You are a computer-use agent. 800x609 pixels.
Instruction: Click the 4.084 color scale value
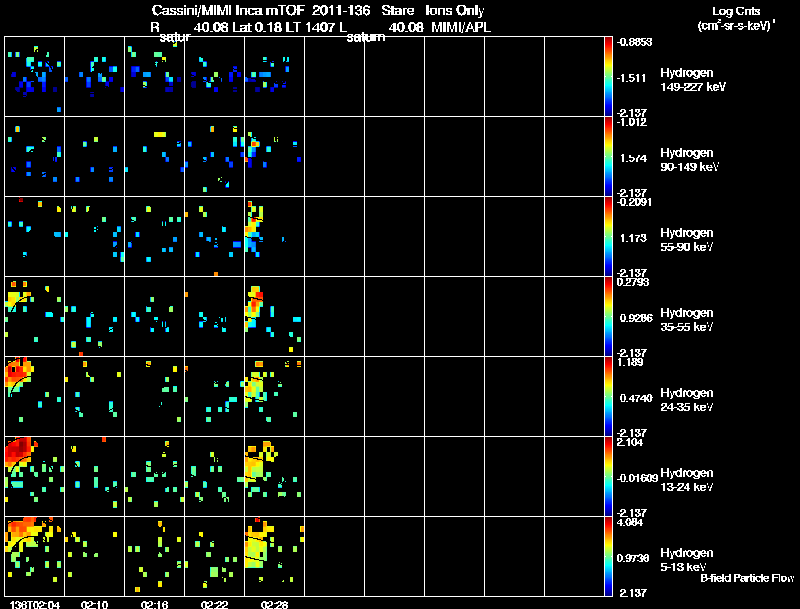point(630,522)
